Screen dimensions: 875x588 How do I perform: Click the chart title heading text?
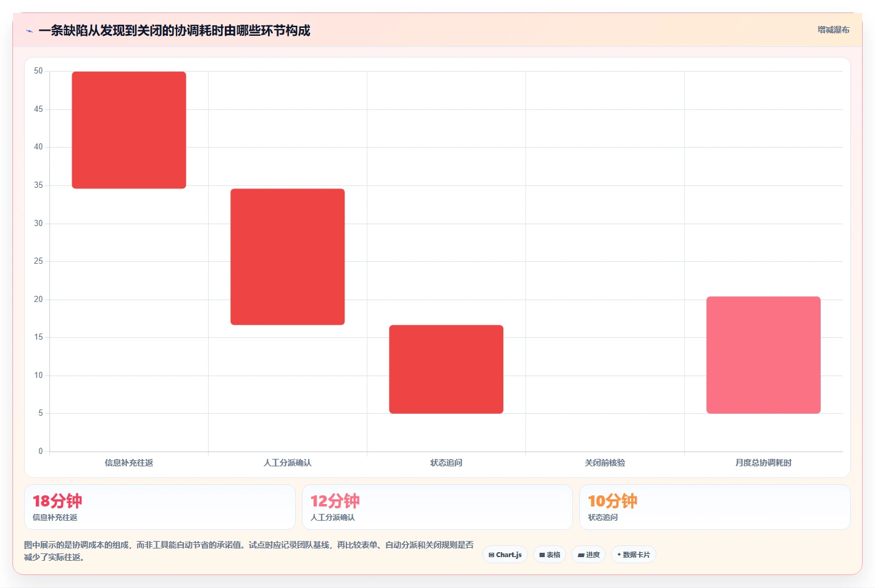(174, 31)
